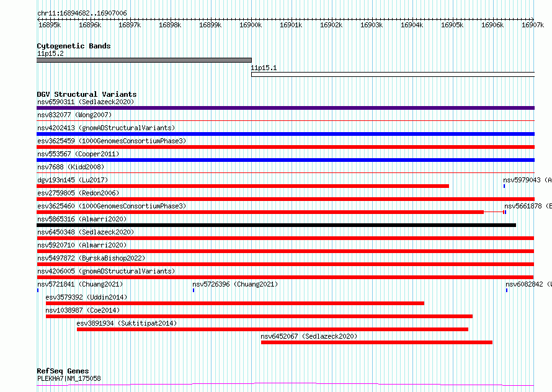Click the white 11p15.1 band bar
Viewport: 552px width, 392px height.
click(x=393, y=74)
